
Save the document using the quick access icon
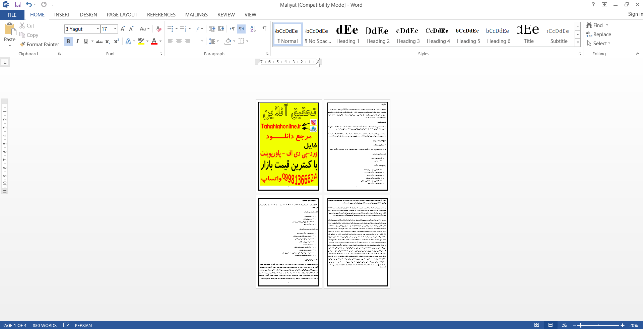[x=18, y=4]
